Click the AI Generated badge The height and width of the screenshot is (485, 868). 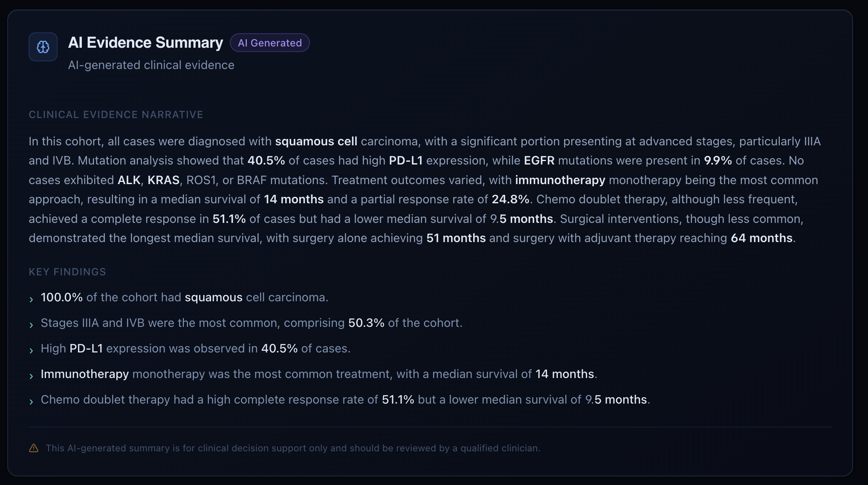point(270,43)
